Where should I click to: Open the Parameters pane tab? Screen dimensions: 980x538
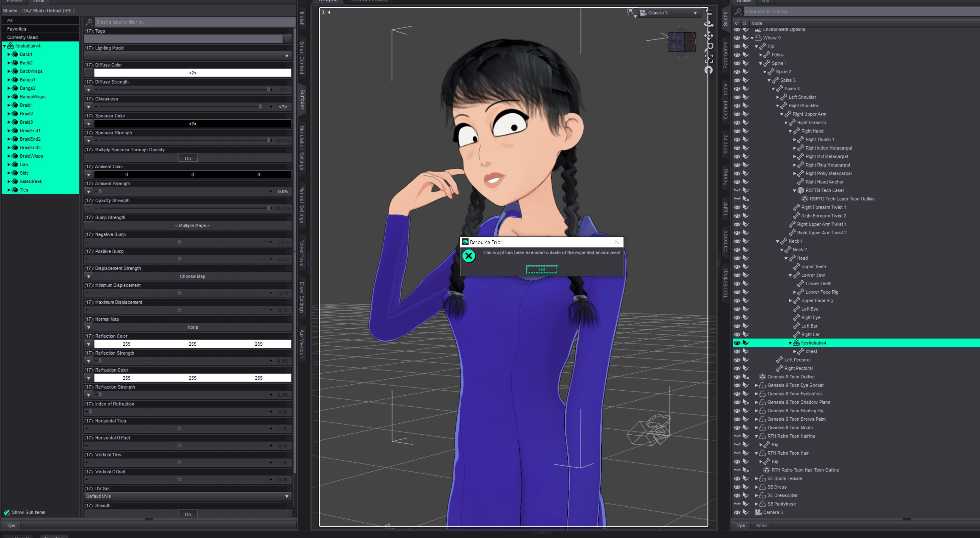[725, 55]
